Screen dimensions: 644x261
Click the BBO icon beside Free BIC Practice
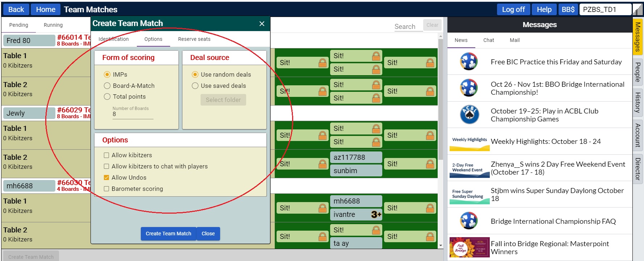(x=469, y=62)
